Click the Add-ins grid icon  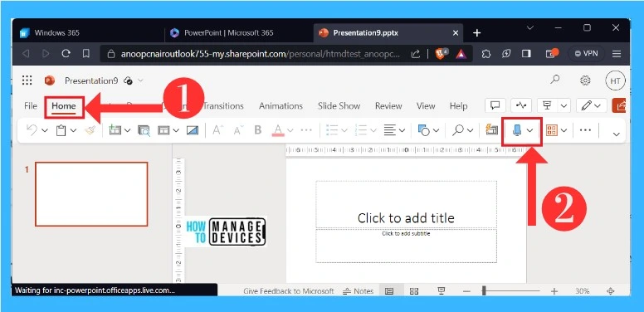(x=552, y=130)
